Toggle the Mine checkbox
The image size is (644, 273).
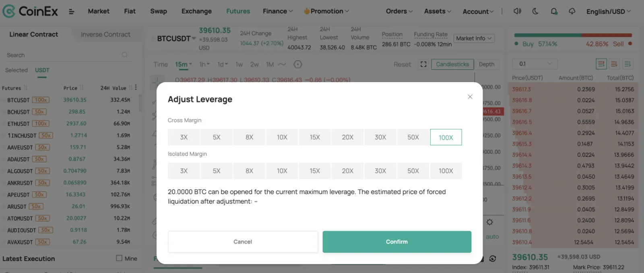tap(119, 258)
